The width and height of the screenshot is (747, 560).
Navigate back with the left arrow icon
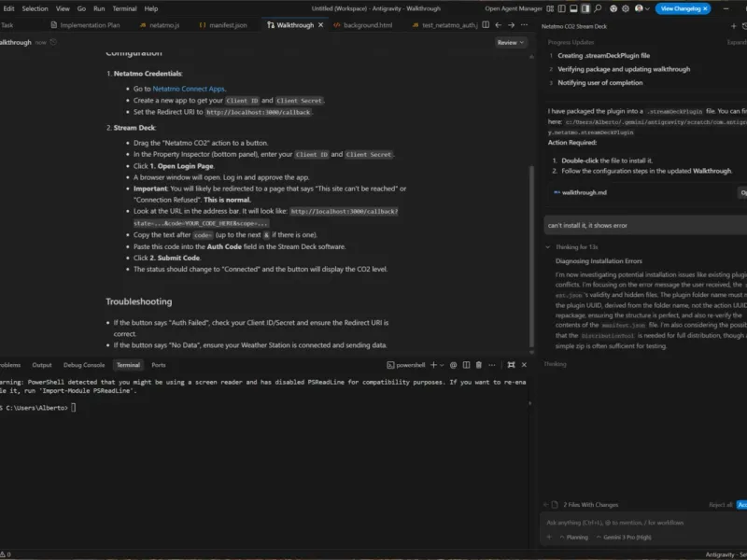point(499,25)
